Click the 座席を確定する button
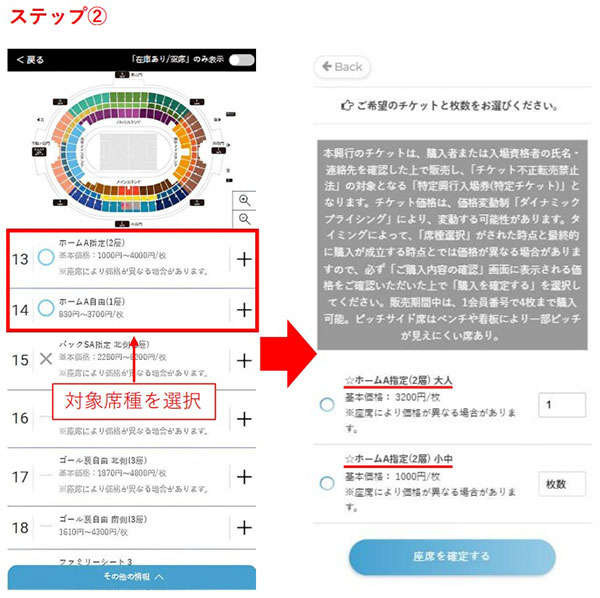This screenshot has width=600, height=598. (452, 557)
